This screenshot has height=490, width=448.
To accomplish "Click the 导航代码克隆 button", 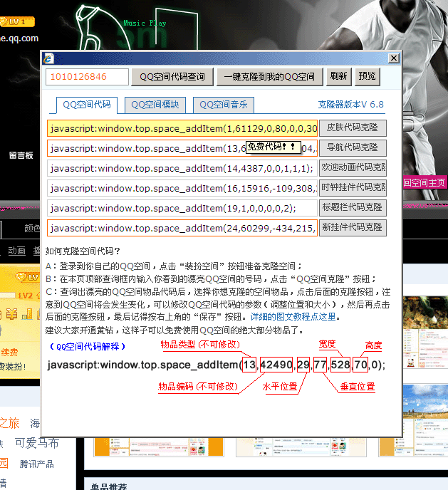I will click(353, 148).
